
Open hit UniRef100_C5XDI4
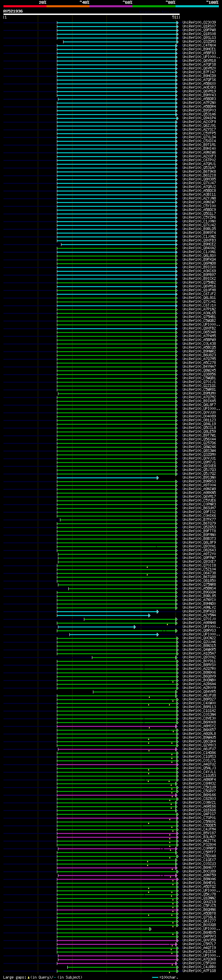(199, 141)
